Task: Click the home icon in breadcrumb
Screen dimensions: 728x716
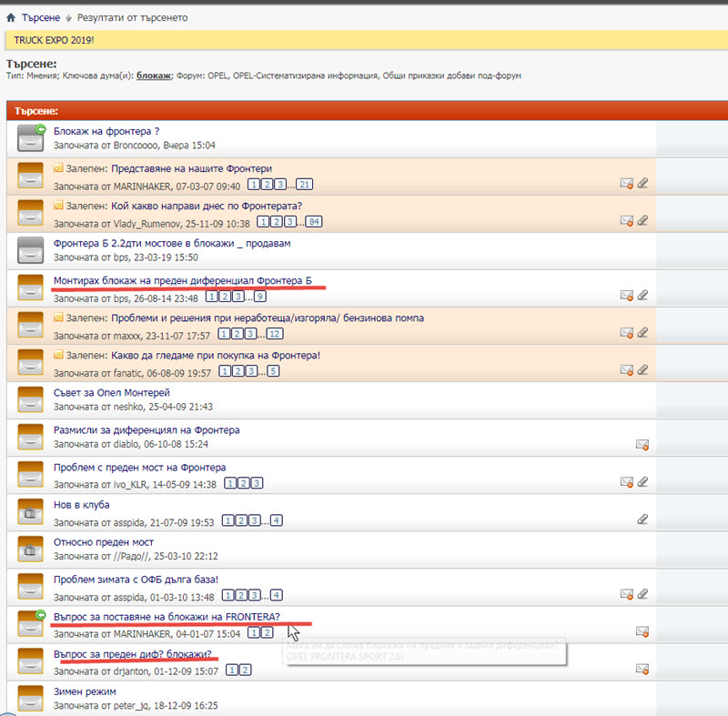Action: click(10, 17)
